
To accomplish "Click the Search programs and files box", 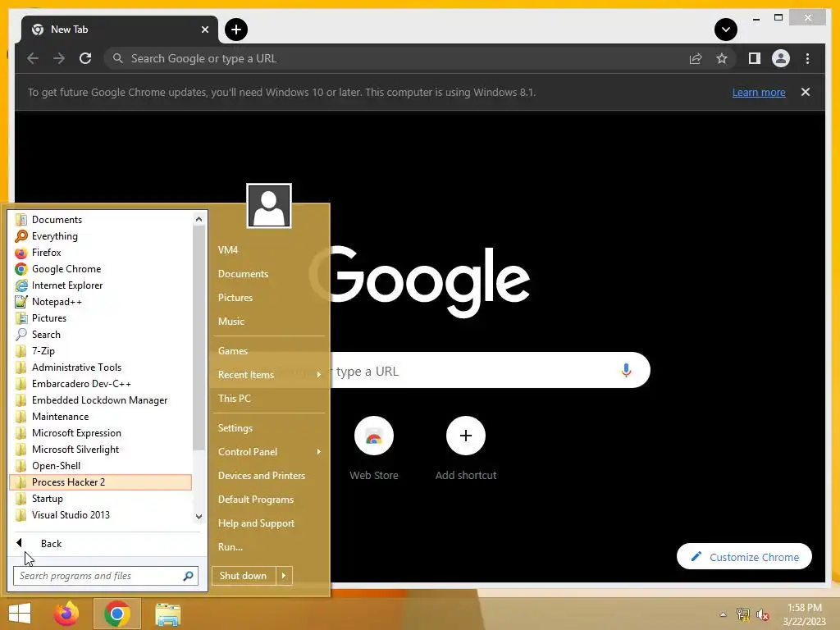I will pos(106,576).
